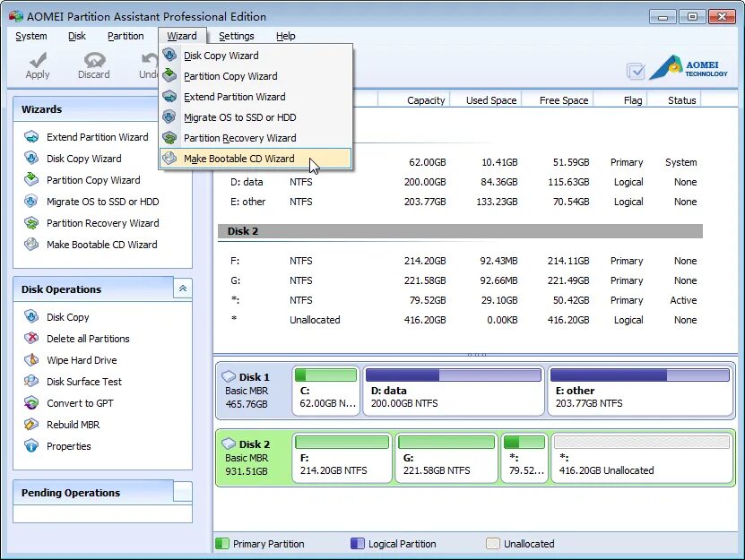
Task: Select the F: partition row in list
Action: point(460,261)
